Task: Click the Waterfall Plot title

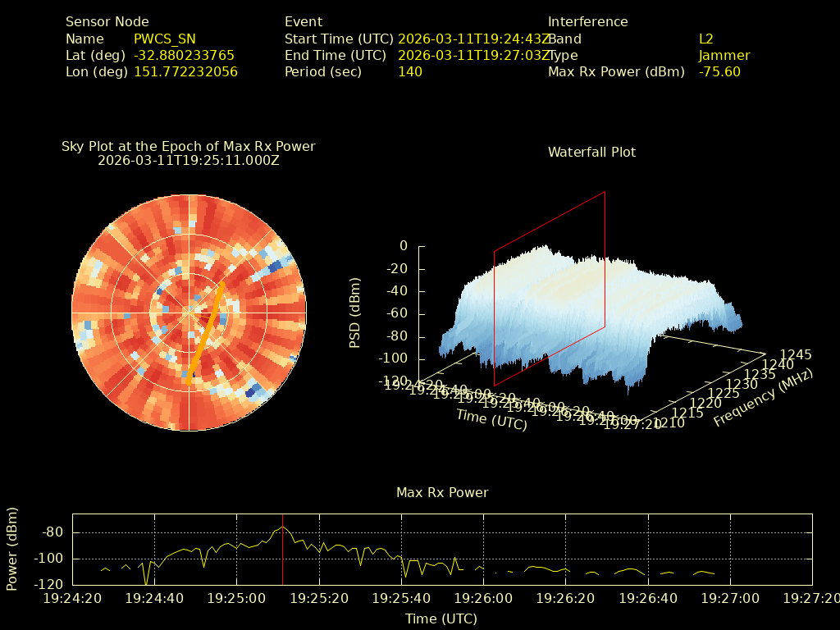Action: [591, 152]
